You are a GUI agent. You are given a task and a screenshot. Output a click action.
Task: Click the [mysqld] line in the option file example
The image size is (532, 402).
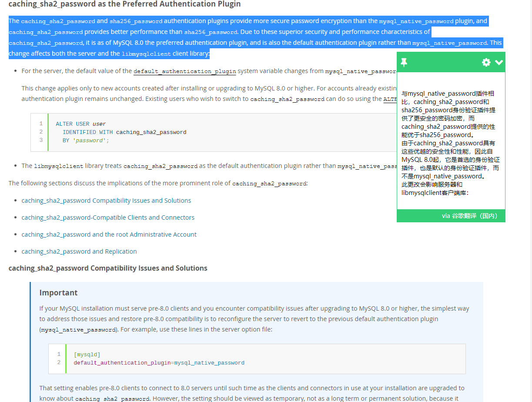(87, 354)
